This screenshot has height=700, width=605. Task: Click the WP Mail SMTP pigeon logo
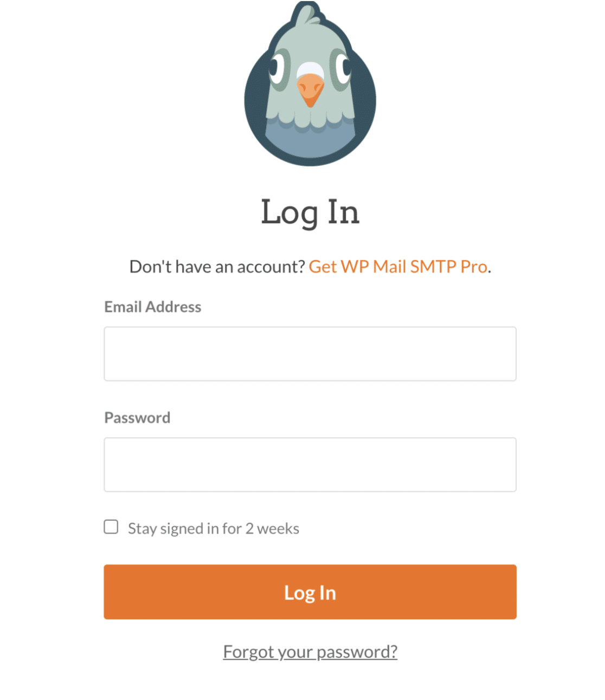tap(310, 83)
